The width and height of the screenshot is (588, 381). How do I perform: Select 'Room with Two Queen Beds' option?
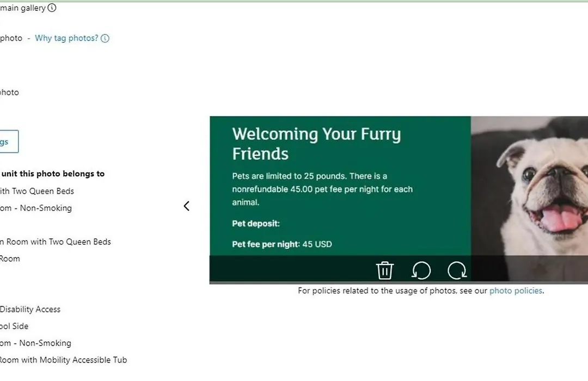[56, 242]
